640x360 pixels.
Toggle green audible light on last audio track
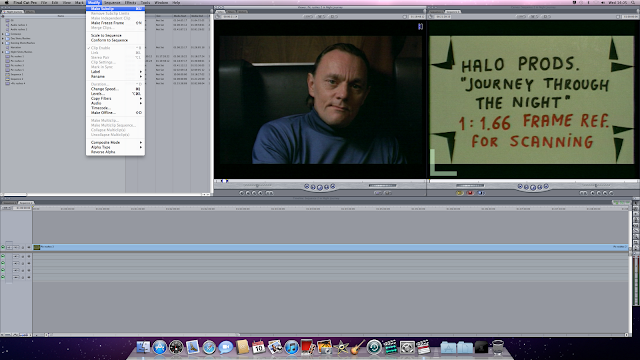tap(3, 277)
